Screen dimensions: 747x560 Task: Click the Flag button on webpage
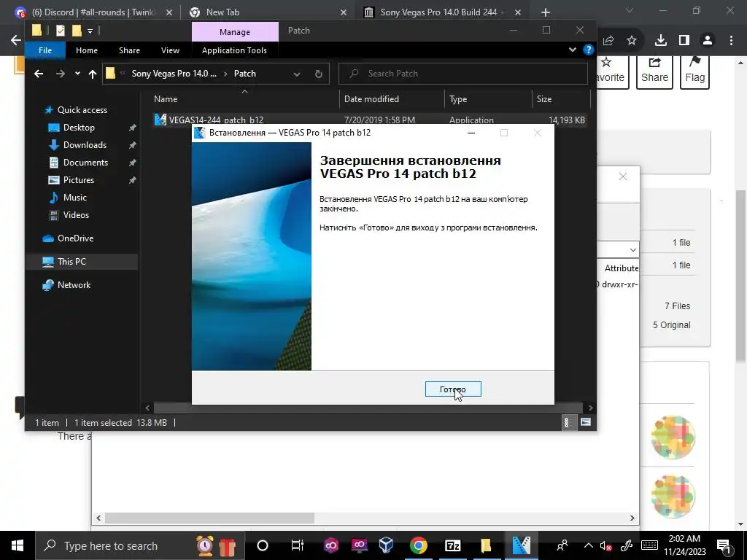coord(695,71)
